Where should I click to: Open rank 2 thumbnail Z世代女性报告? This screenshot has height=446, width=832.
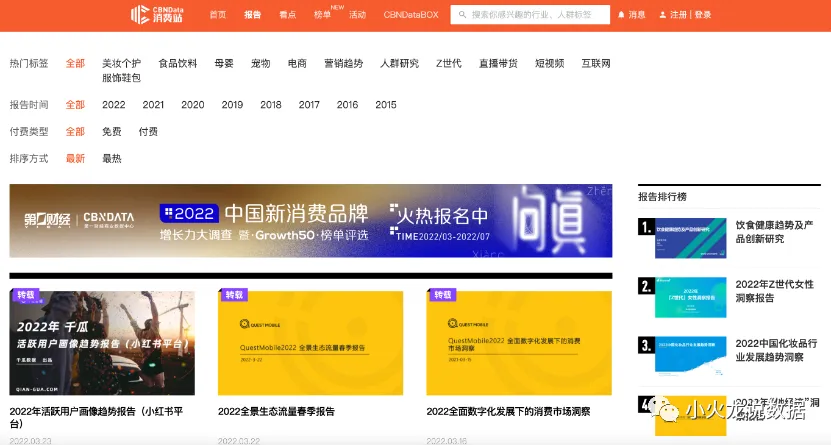pos(690,298)
